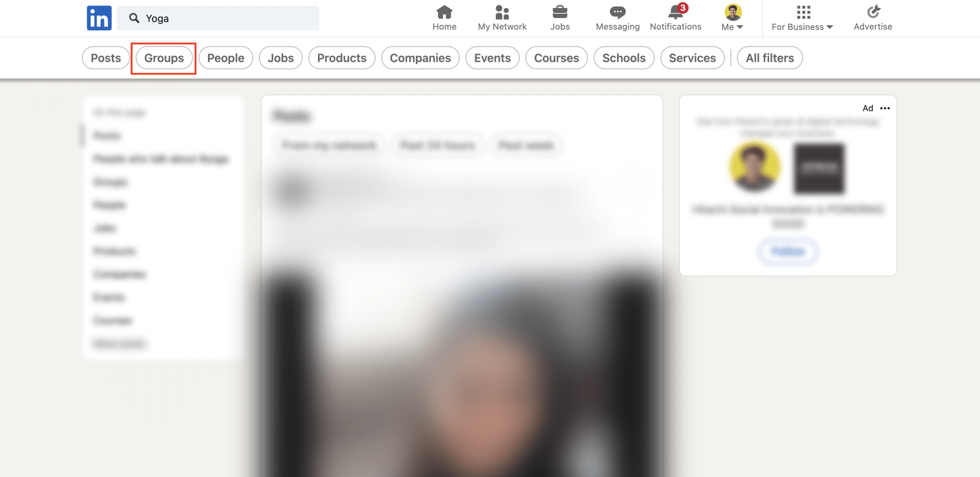Click the Notifications icon with badge
This screenshot has width=980, height=477.
click(x=675, y=11)
